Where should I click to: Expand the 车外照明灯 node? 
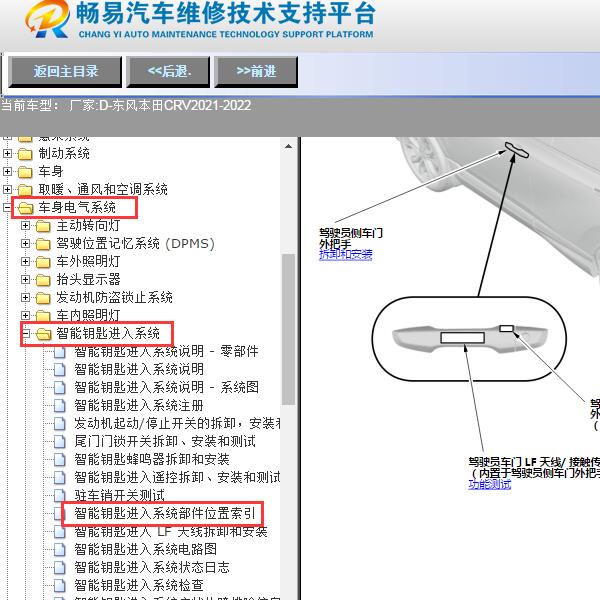tap(25, 261)
